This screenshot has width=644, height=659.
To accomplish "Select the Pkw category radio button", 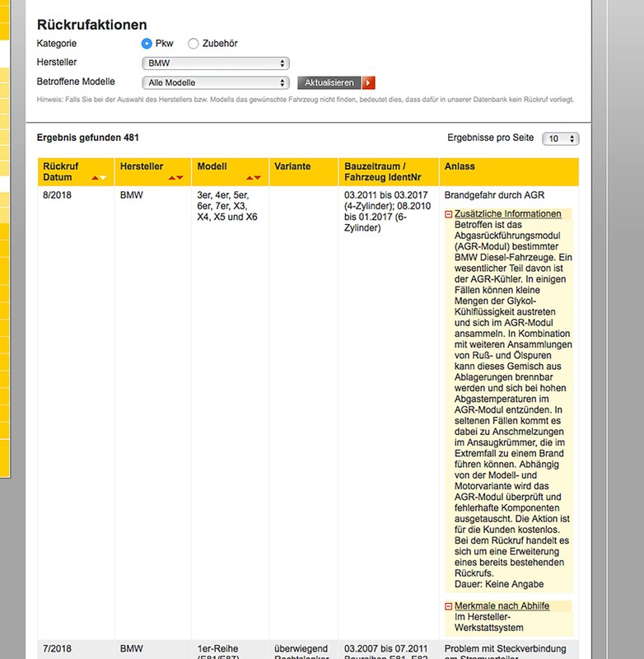I will point(147,44).
